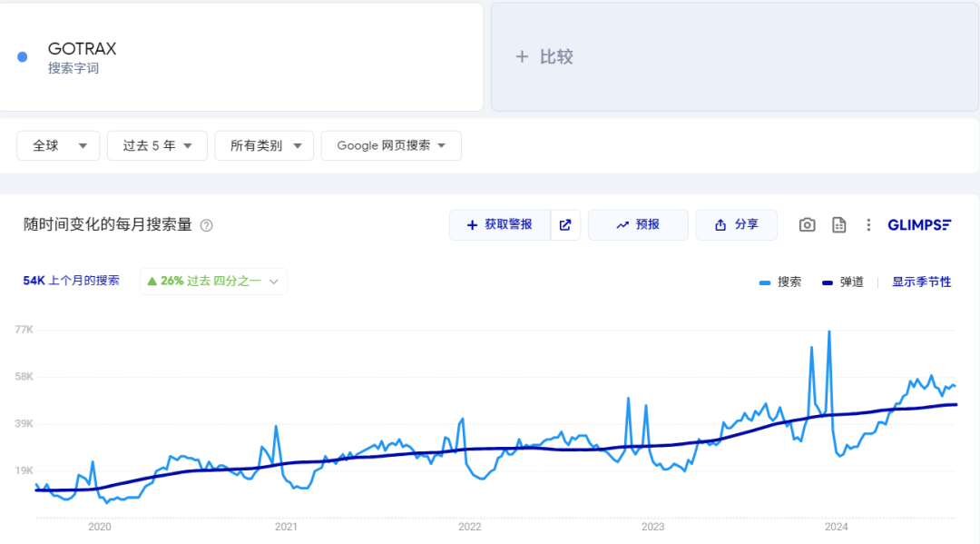Open the 所有类别 category dropdown

(x=264, y=145)
